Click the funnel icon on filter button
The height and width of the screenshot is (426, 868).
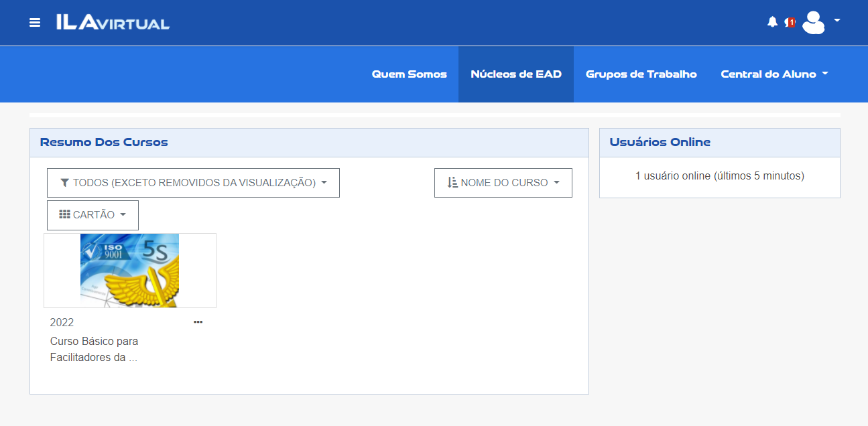(x=65, y=183)
